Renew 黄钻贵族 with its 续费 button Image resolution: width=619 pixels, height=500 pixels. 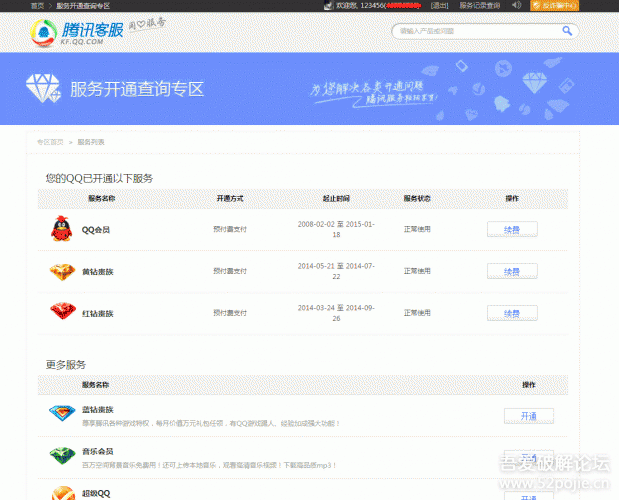[x=512, y=271]
